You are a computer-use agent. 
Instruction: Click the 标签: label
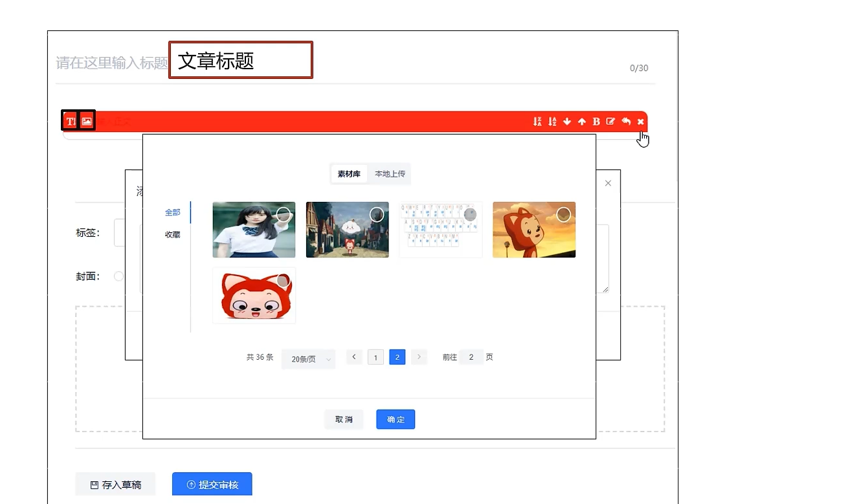(x=88, y=233)
